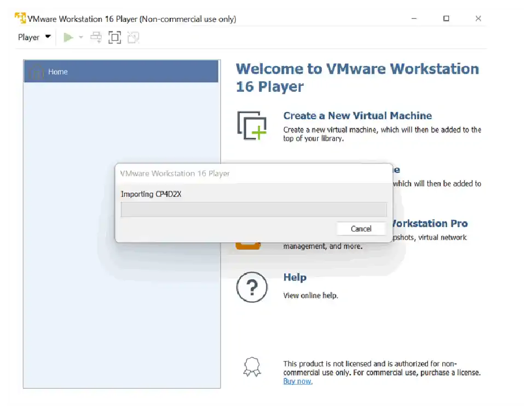The width and height of the screenshot is (532, 414).
Task: Click the Unity mode toolbar icon
Action: click(x=133, y=37)
